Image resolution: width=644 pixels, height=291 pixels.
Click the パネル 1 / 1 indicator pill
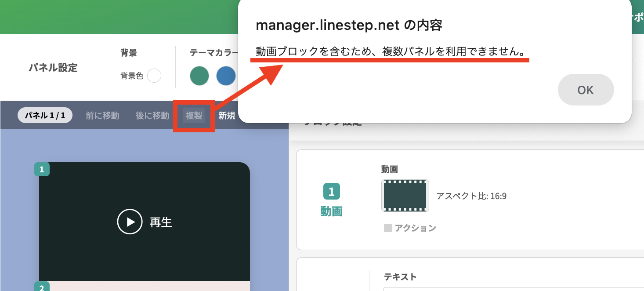point(45,116)
